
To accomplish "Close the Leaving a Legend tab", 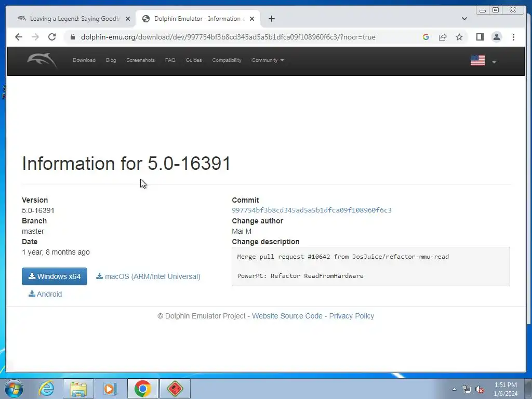I will pos(128,19).
